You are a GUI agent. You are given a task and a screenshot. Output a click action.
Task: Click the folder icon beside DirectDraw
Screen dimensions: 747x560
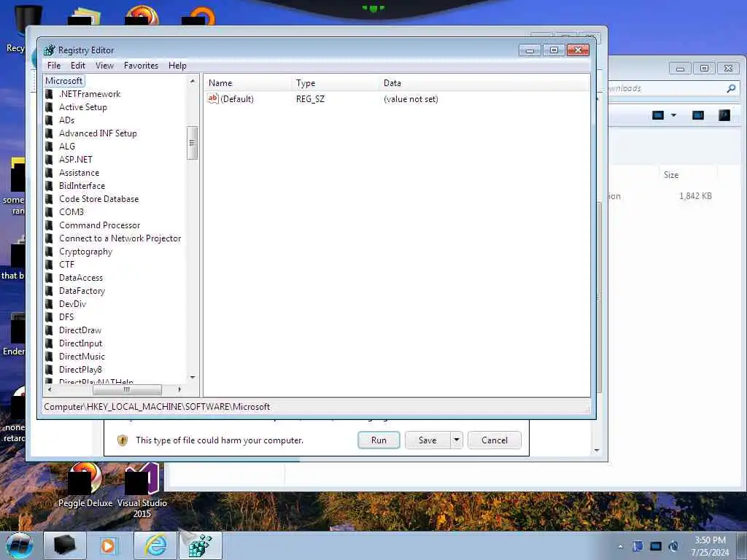click(49, 330)
